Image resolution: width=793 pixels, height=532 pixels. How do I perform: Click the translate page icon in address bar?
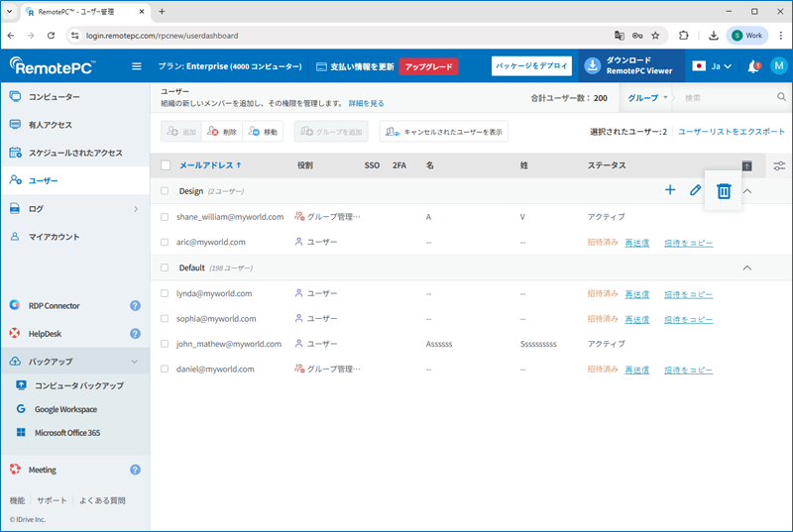coord(619,36)
